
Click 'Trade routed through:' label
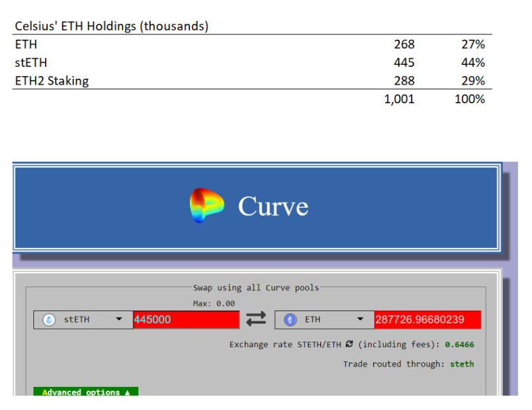[x=393, y=364]
